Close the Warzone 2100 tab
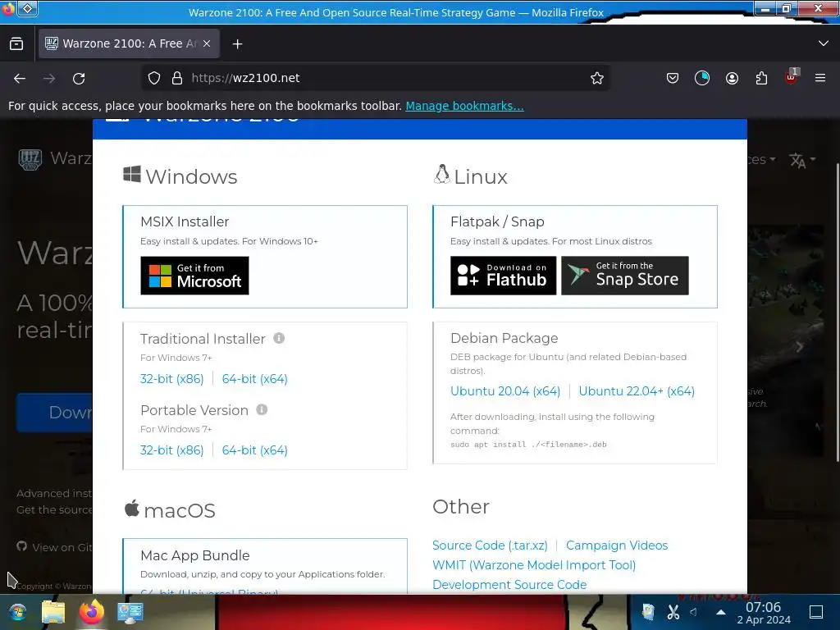 [x=207, y=43]
